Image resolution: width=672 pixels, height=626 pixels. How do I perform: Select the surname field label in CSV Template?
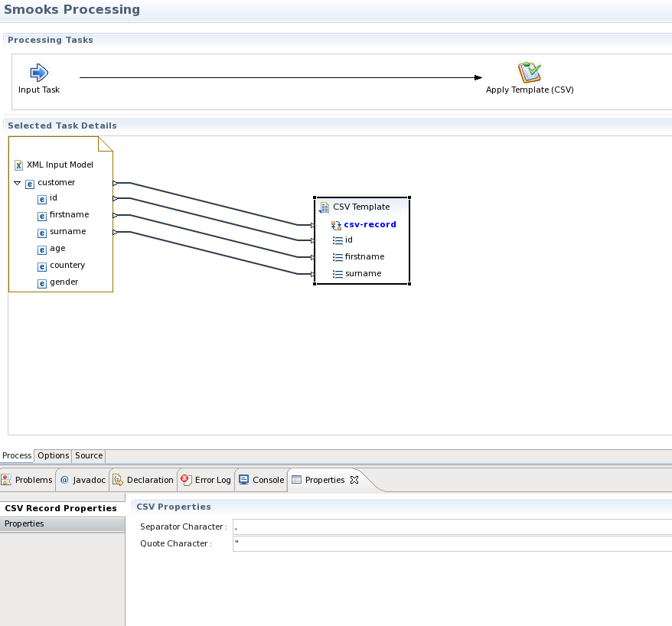(363, 273)
